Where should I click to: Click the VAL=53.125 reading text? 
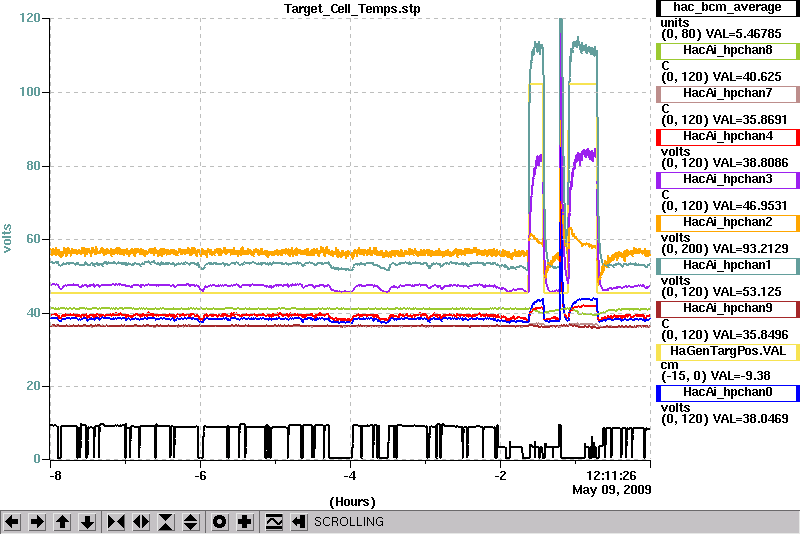tap(747, 292)
